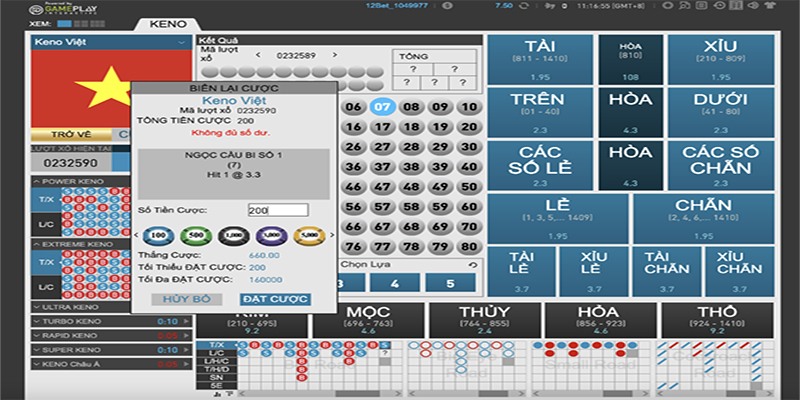Image resolution: width=800 pixels, height=400 pixels.
Task: Show more chips with right arrow
Action: (332, 235)
